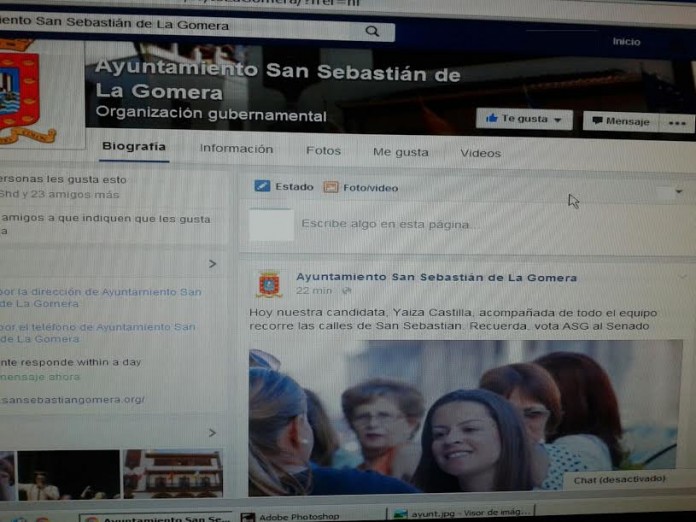696x522 pixels.
Task: Switch to the Información tab
Action: (x=236, y=149)
